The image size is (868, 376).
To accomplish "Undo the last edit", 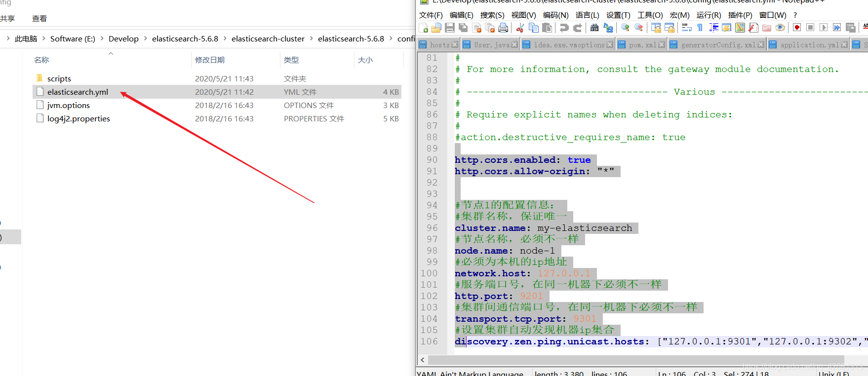I will tap(564, 28).
